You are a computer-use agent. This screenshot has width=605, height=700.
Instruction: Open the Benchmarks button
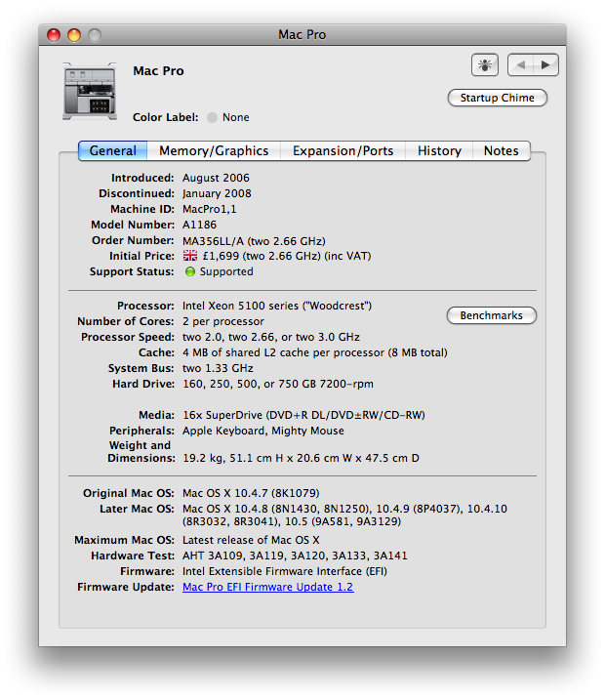491,315
